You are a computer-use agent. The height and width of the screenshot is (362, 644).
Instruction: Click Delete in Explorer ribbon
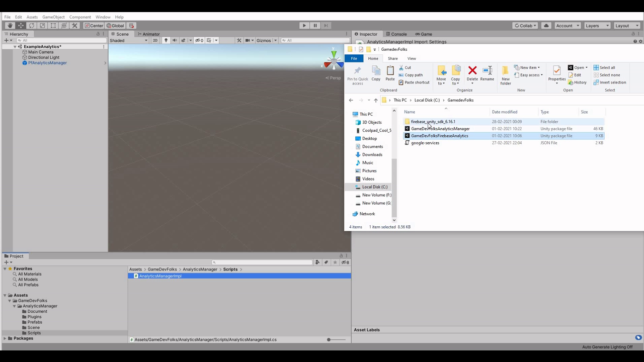[x=472, y=75]
